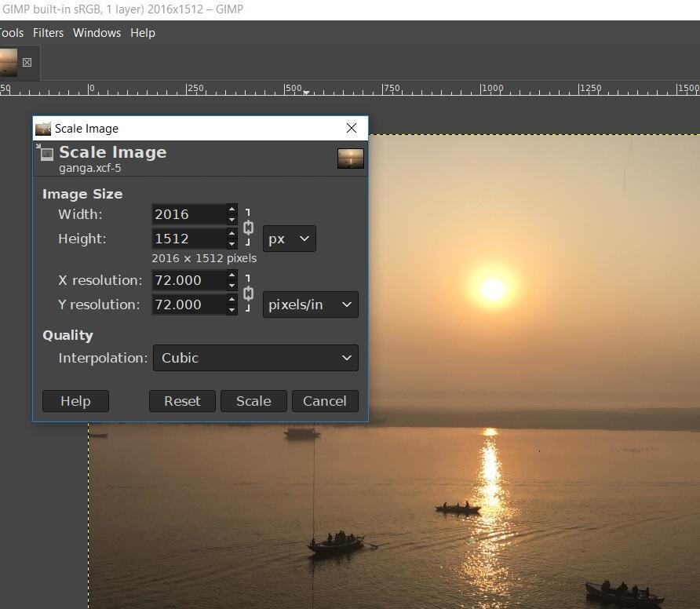Click into the Width input field

tap(189, 214)
